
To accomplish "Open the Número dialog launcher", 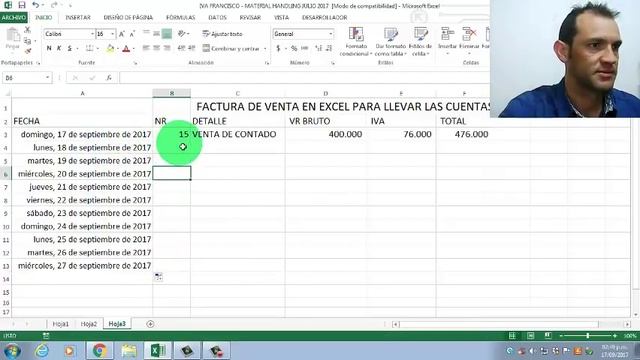I will point(333,63).
